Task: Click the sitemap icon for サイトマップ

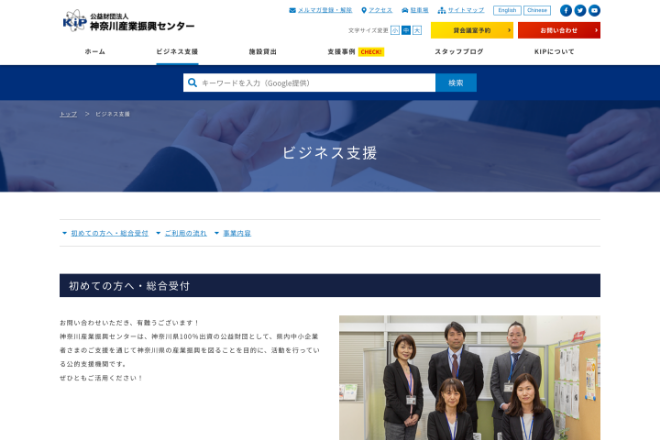Action: [x=441, y=10]
